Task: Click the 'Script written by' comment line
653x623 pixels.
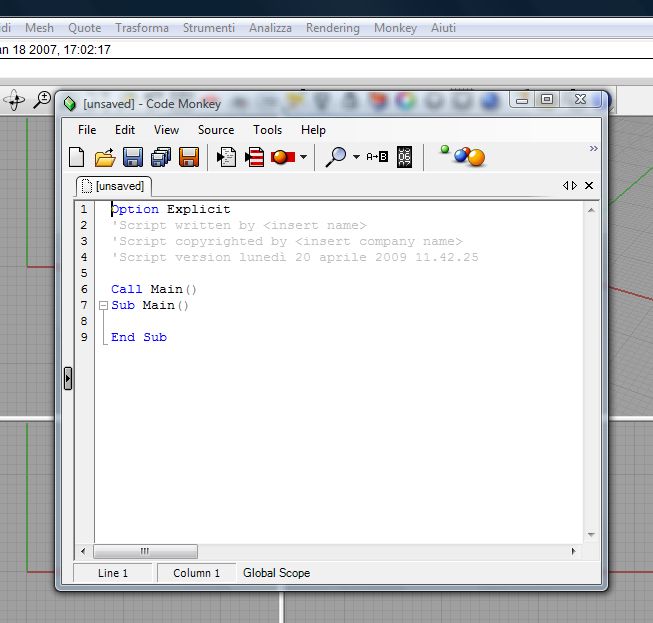Action: 239,225
